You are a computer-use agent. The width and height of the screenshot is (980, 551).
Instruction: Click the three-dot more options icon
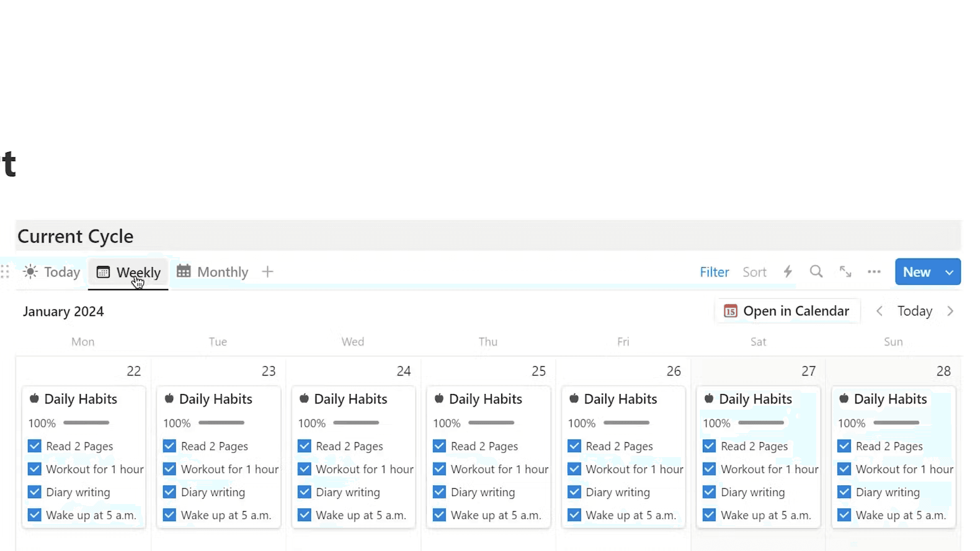(874, 271)
